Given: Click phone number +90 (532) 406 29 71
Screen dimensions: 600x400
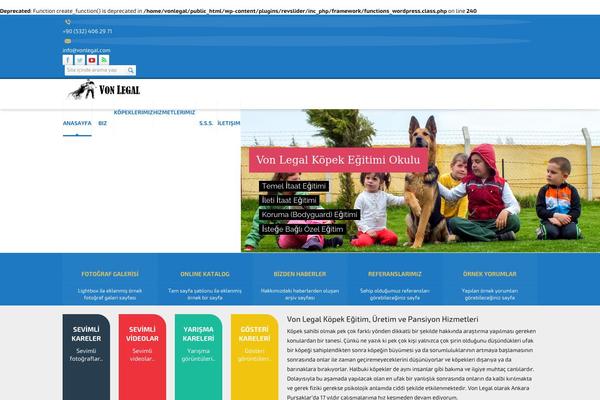Looking at the screenshot, I should pyautogui.click(x=87, y=31).
